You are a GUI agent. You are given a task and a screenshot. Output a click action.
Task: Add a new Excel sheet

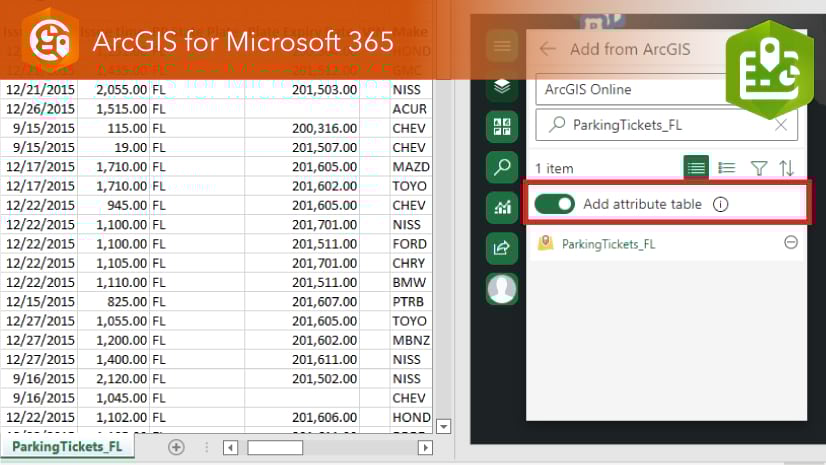tap(176, 447)
